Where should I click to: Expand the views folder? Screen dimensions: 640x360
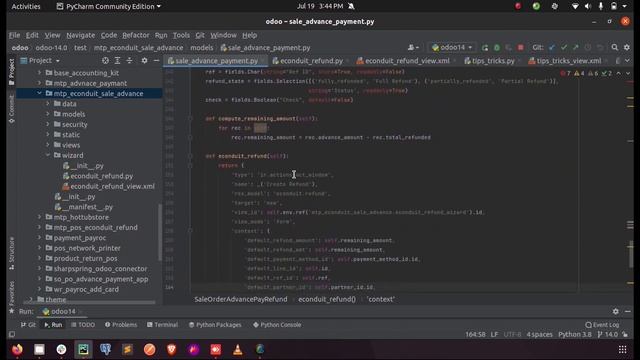48,145
